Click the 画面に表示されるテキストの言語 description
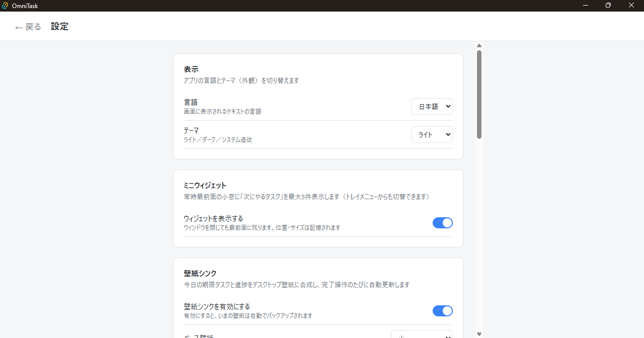The width and height of the screenshot is (644, 338). (x=222, y=112)
